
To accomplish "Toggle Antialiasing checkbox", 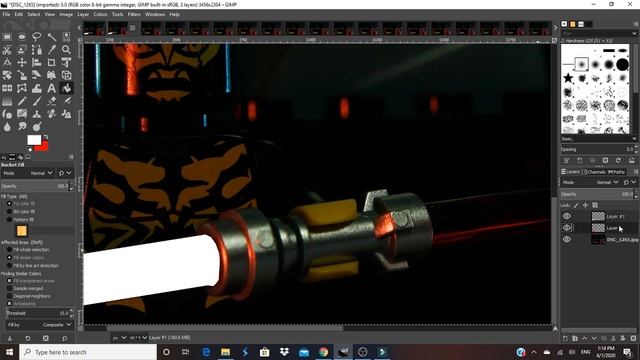I will (x=9, y=304).
